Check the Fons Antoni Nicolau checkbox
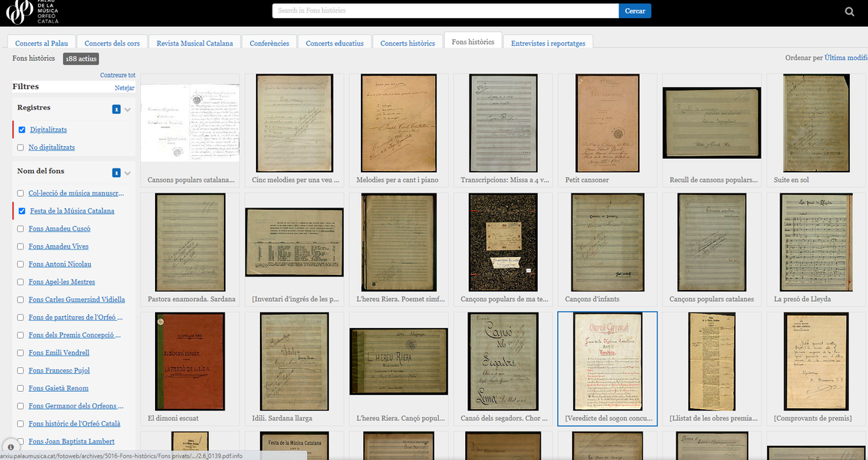This screenshot has width=868, height=460. coord(20,264)
